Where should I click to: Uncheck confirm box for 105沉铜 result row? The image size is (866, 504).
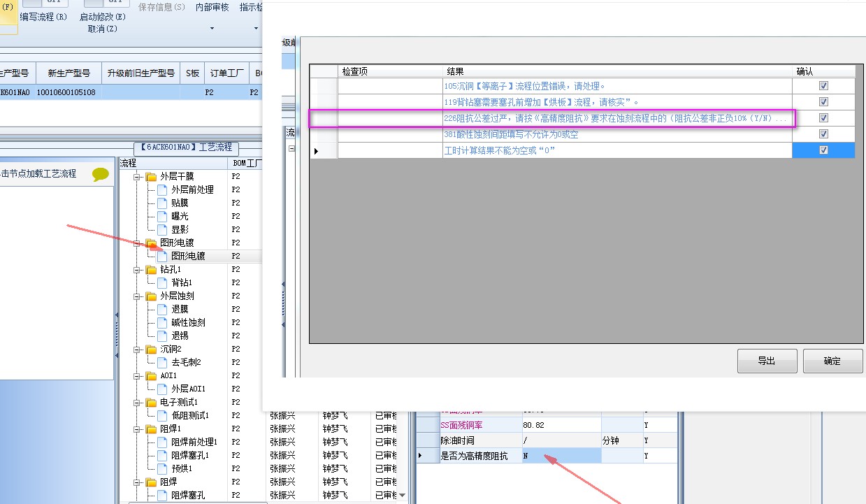[x=823, y=86]
